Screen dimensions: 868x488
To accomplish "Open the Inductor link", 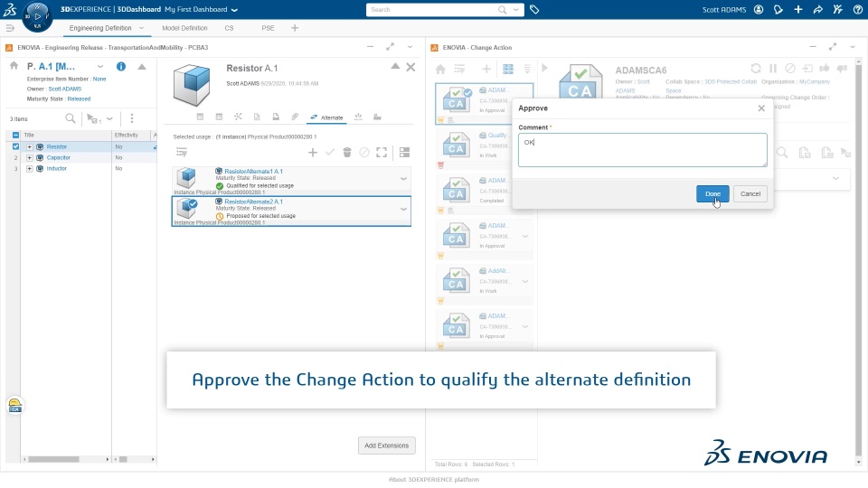I will [56, 168].
